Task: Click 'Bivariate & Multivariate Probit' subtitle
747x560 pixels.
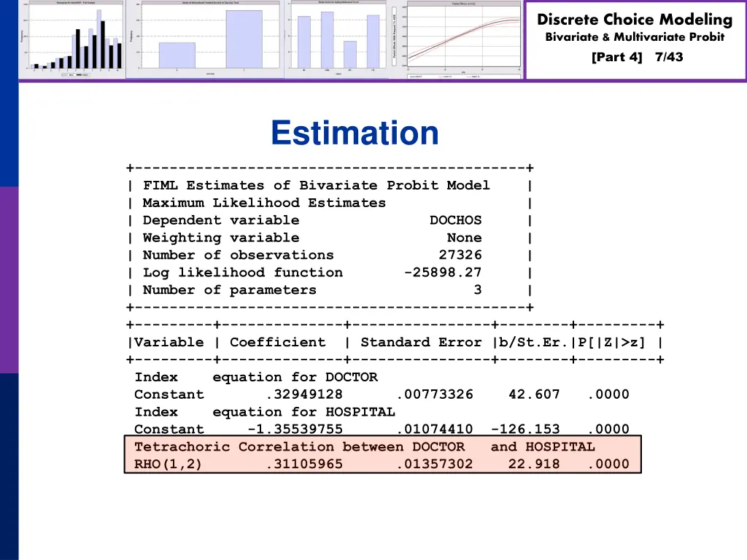Action: (x=635, y=36)
